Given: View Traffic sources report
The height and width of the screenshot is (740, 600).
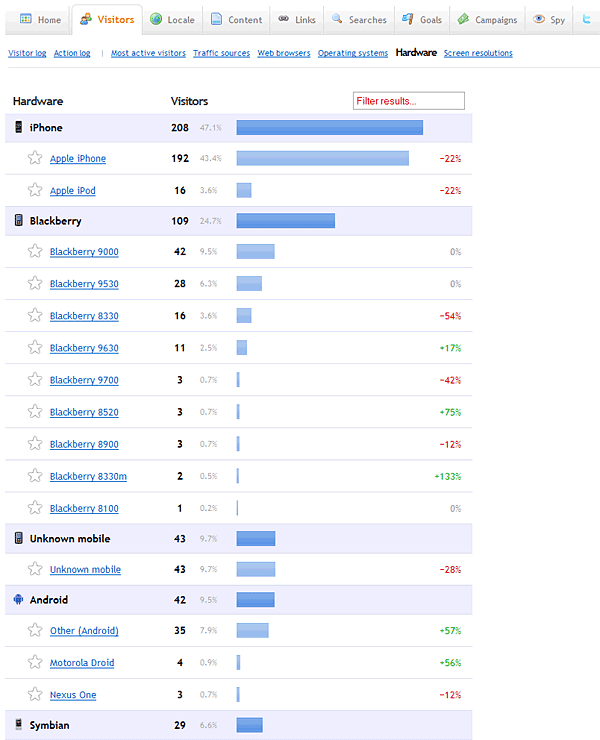Looking at the screenshot, I should coord(221,53).
